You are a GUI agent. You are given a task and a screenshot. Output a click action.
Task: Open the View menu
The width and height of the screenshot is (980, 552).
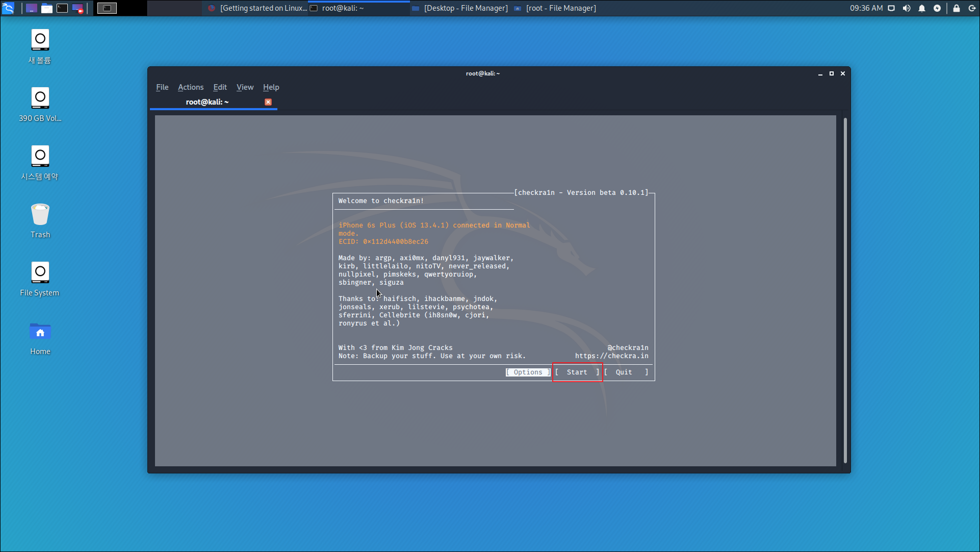(x=245, y=87)
